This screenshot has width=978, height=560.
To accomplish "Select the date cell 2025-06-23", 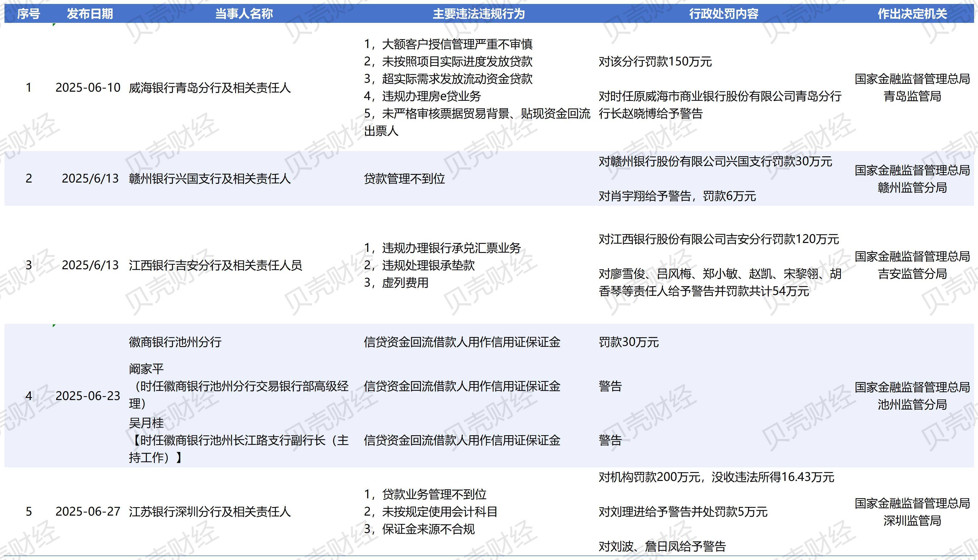I will point(88,396).
